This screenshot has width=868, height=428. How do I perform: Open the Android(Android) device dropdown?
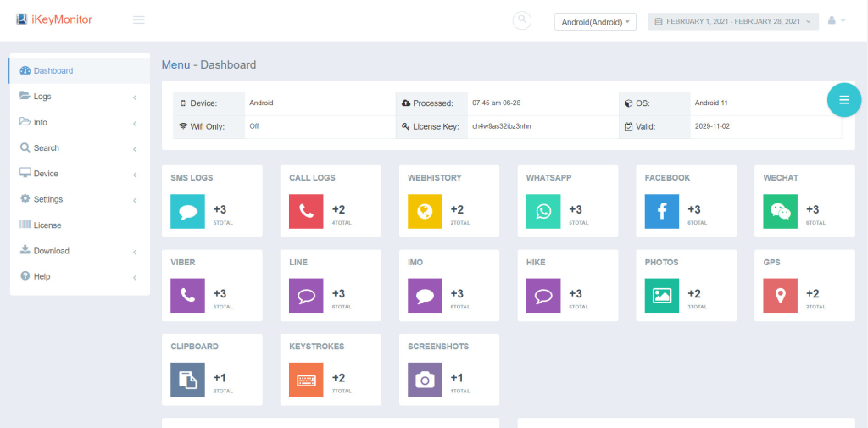[x=595, y=21]
